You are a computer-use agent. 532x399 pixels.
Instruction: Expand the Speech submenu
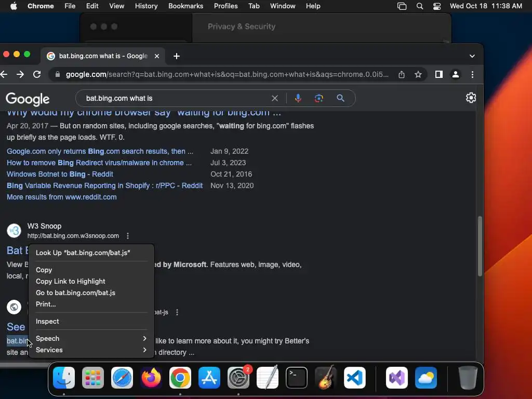(91, 339)
